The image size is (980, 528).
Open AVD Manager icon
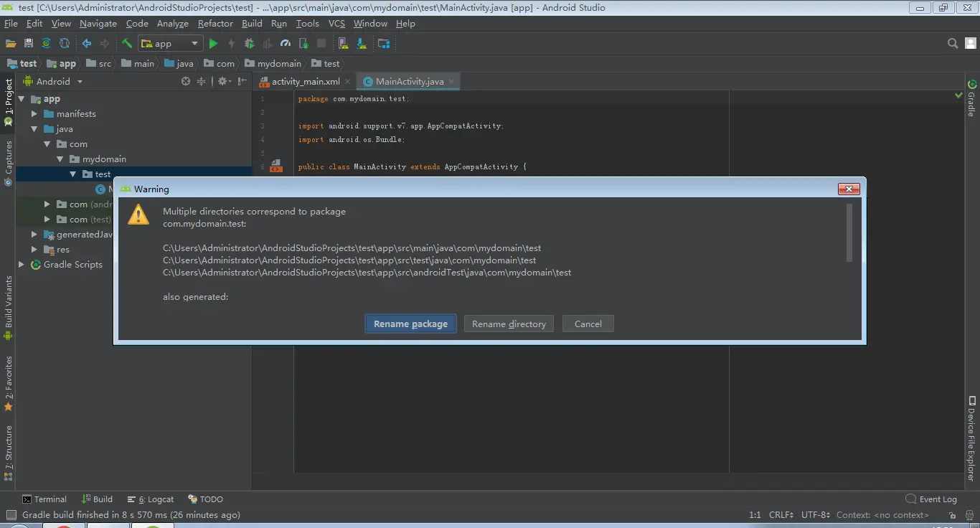point(344,44)
